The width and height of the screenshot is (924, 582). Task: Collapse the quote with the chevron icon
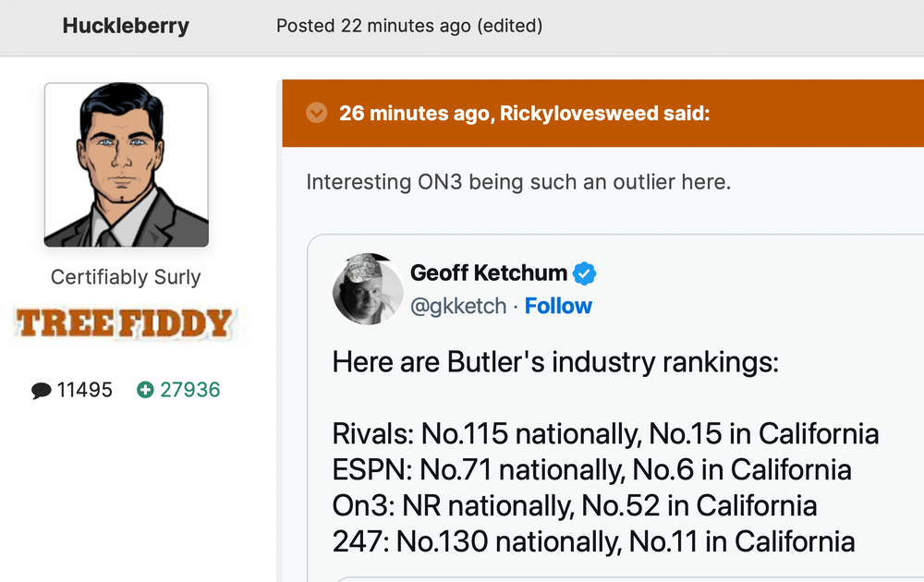coord(317,114)
